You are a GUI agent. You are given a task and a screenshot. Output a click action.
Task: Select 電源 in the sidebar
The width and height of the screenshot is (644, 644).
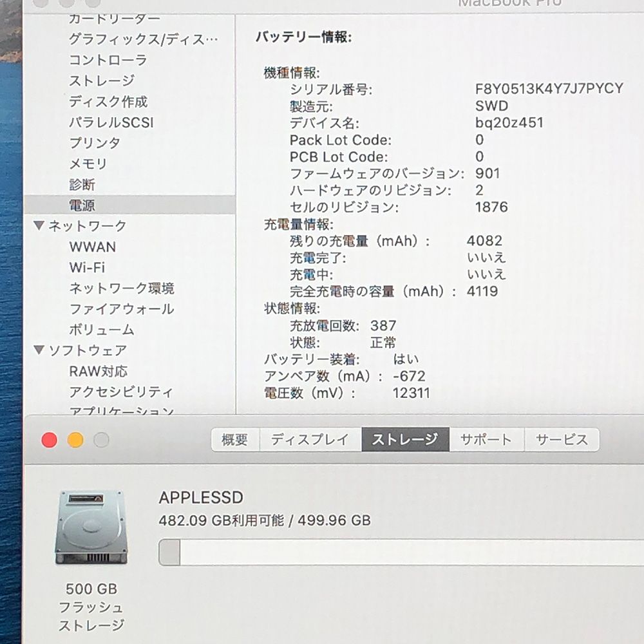pyautogui.click(x=82, y=205)
